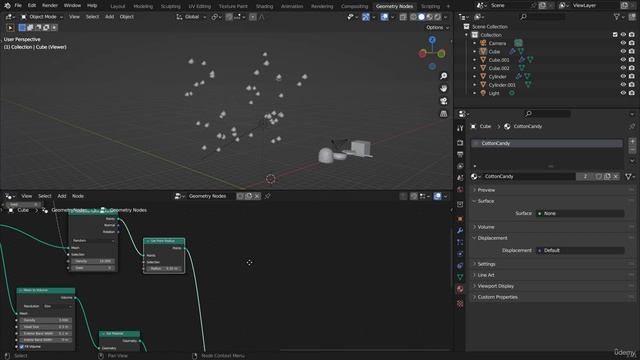Hide Cube.001 via its eye icon

pos(623,60)
